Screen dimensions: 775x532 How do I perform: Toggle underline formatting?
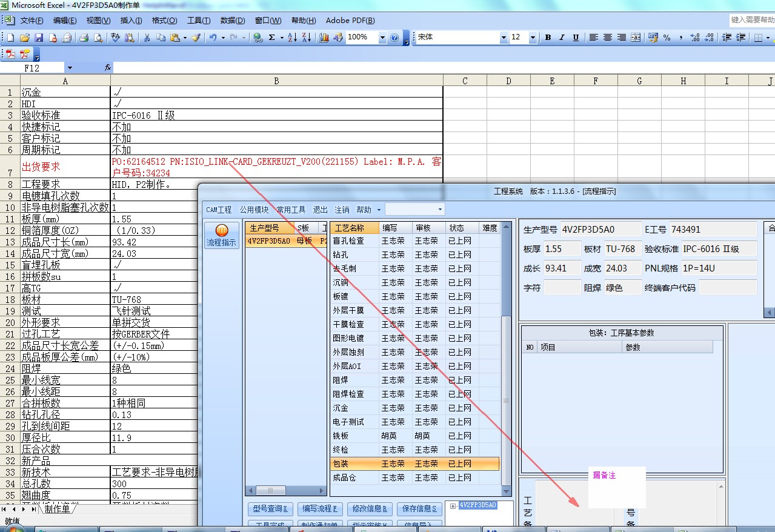576,38
